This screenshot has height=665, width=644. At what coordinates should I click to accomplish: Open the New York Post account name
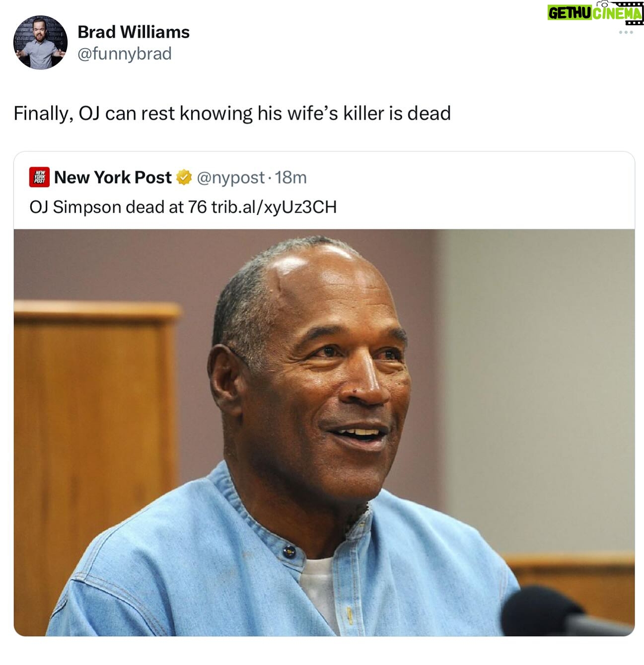[x=113, y=177]
